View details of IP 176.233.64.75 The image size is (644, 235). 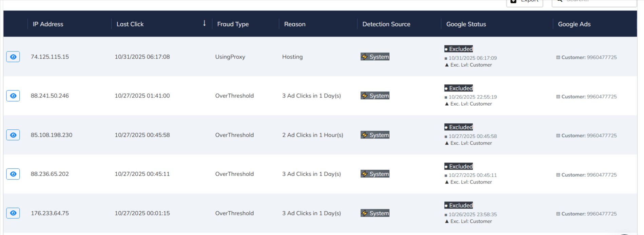point(13,213)
